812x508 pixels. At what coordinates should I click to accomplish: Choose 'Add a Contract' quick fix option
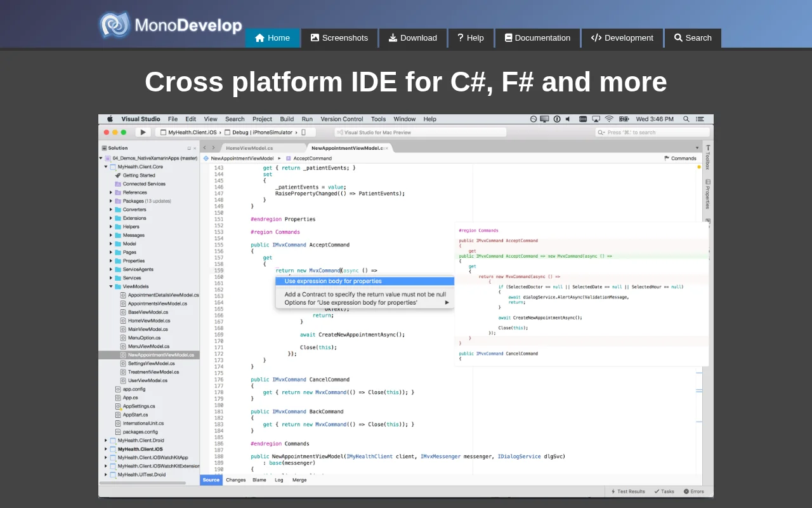(x=365, y=294)
